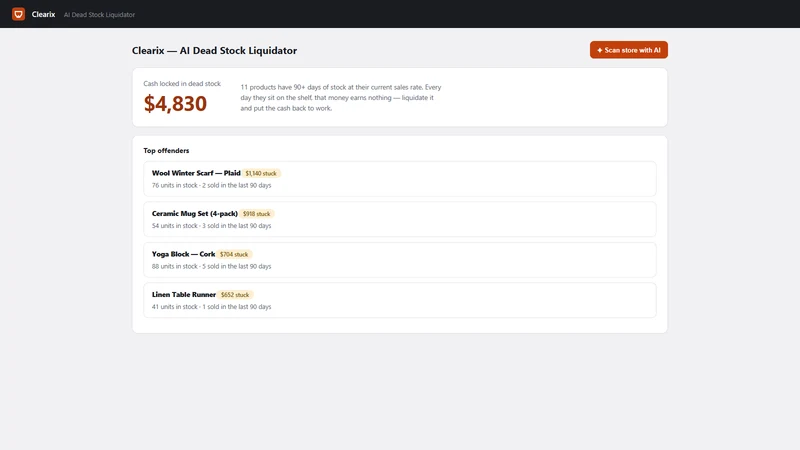Click the $4,830 cash locked amount
800x450 pixels.
tap(175, 104)
